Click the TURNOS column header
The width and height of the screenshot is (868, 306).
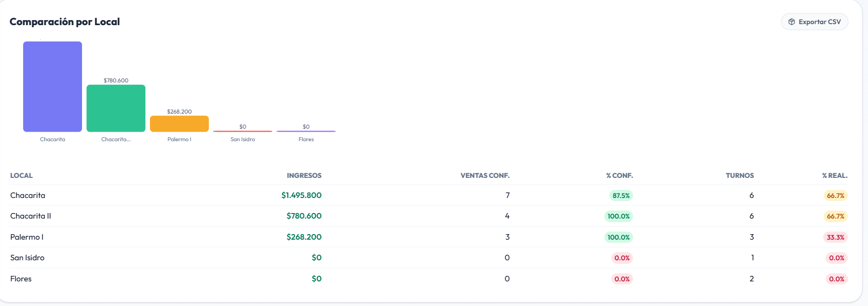[x=740, y=175]
